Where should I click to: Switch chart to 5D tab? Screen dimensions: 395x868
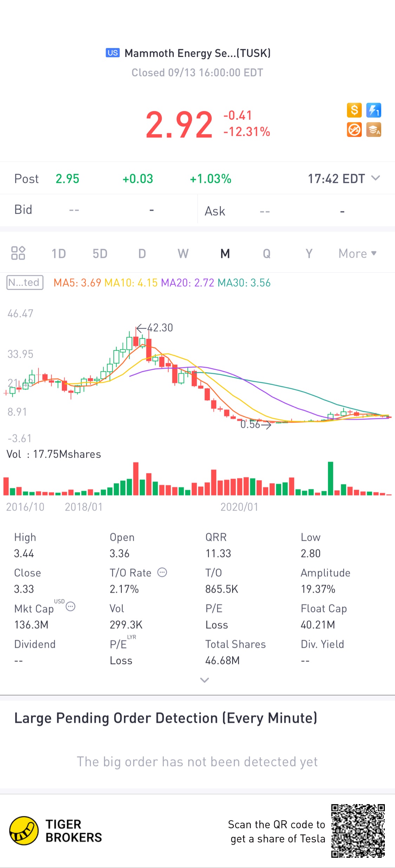click(x=100, y=254)
